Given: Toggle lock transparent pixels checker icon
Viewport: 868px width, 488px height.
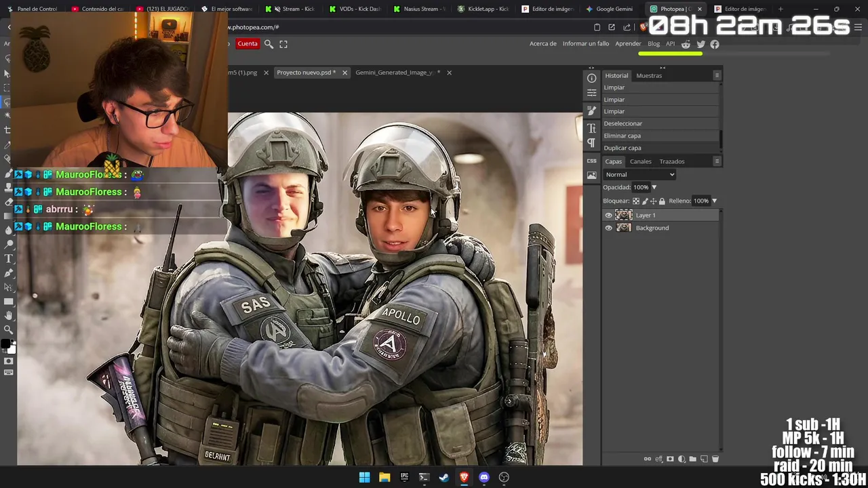Looking at the screenshot, I should (x=636, y=201).
